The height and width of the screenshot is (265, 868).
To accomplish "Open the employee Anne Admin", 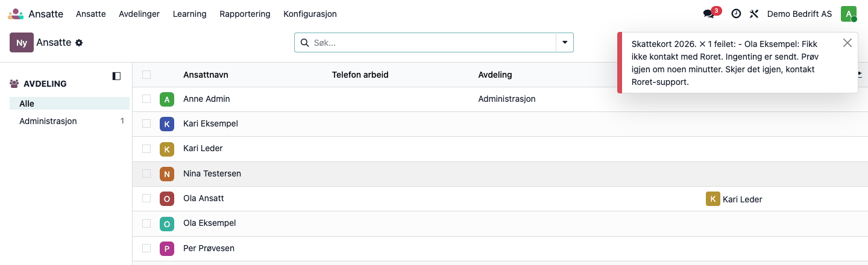I will tap(207, 99).
